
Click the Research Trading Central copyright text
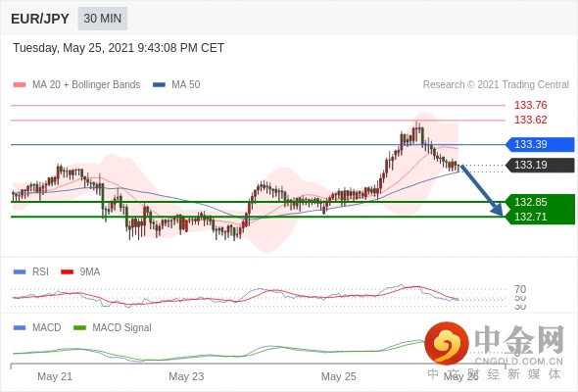coord(496,85)
